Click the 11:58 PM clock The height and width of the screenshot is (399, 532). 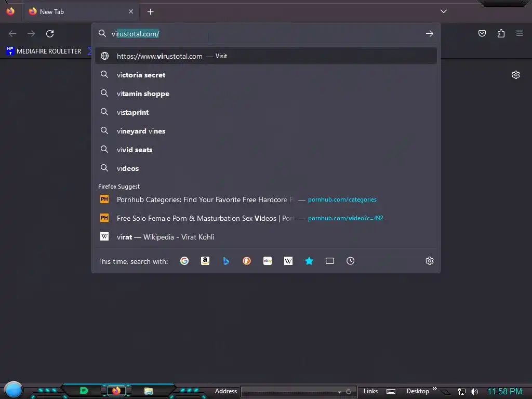pyautogui.click(x=504, y=392)
